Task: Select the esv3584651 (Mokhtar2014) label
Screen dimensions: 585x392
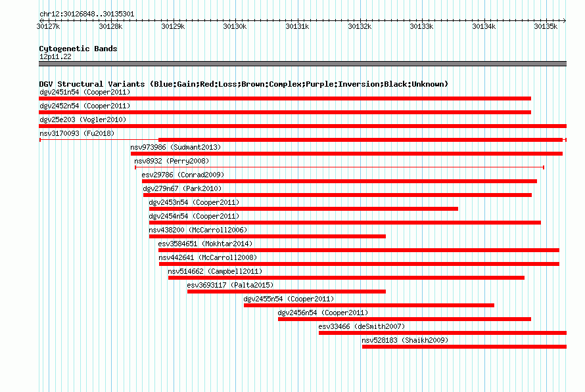Action: click(205, 244)
